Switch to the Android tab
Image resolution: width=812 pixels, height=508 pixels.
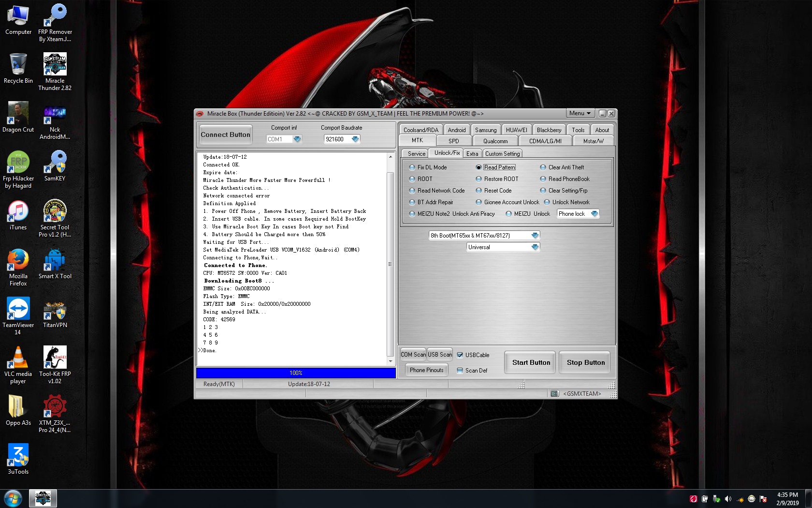pyautogui.click(x=457, y=130)
